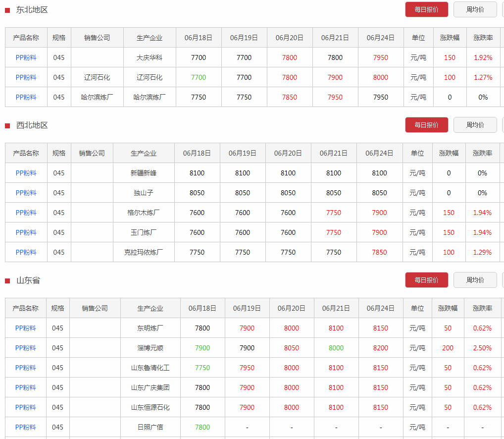The width and height of the screenshot is (504, 439).
Task: Click the 西北地区 section heading
Action: 32,125
